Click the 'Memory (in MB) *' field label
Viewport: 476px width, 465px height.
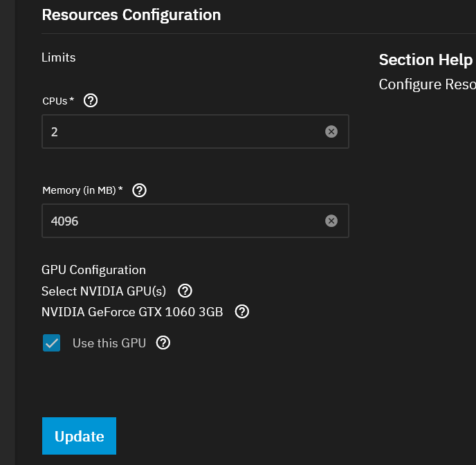pyautogui.click(x=82, y=190)
